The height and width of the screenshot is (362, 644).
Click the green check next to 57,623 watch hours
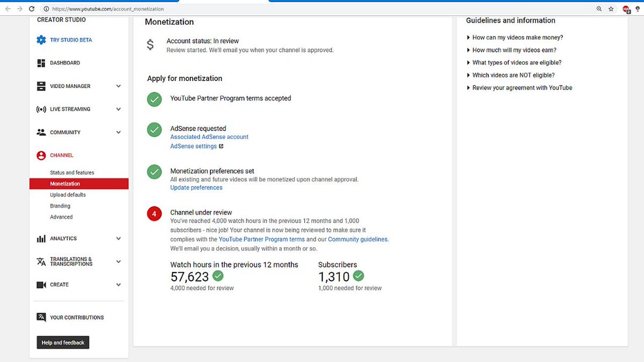(218, 276)
